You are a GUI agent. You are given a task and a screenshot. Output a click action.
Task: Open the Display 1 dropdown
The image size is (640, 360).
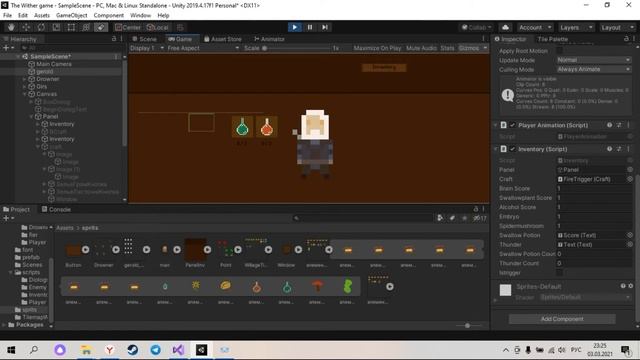[147, 48]
